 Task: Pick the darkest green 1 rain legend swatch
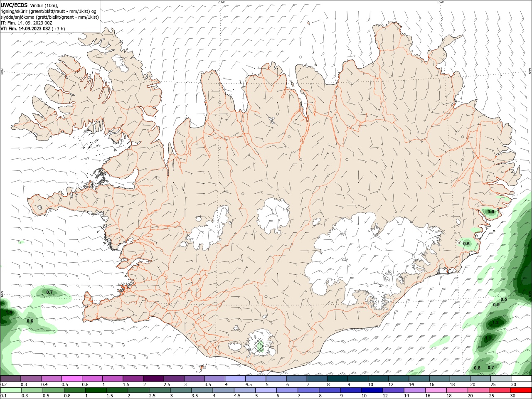click(96, 390)
